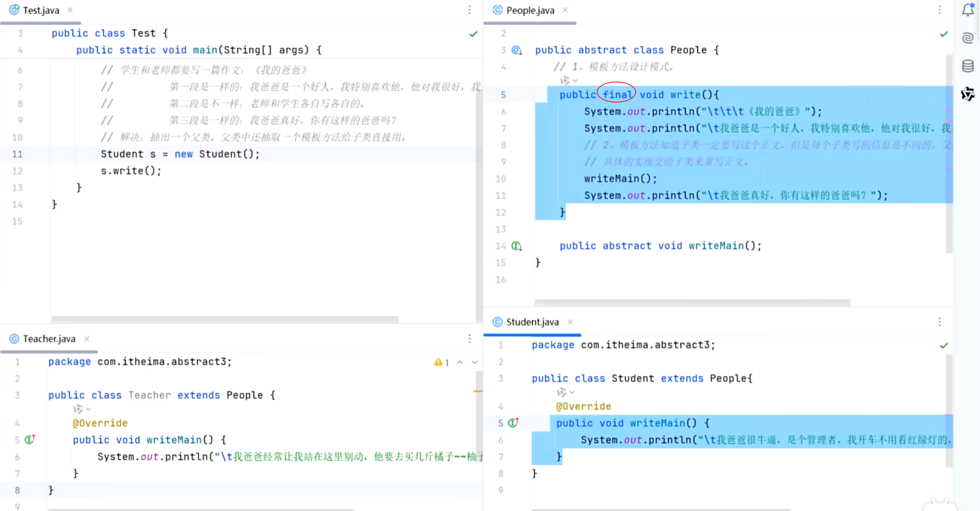Switch to the Test.java tab
Image resolution: width=980 pixels, height=511 pixels.
click(x=41, y=10)
